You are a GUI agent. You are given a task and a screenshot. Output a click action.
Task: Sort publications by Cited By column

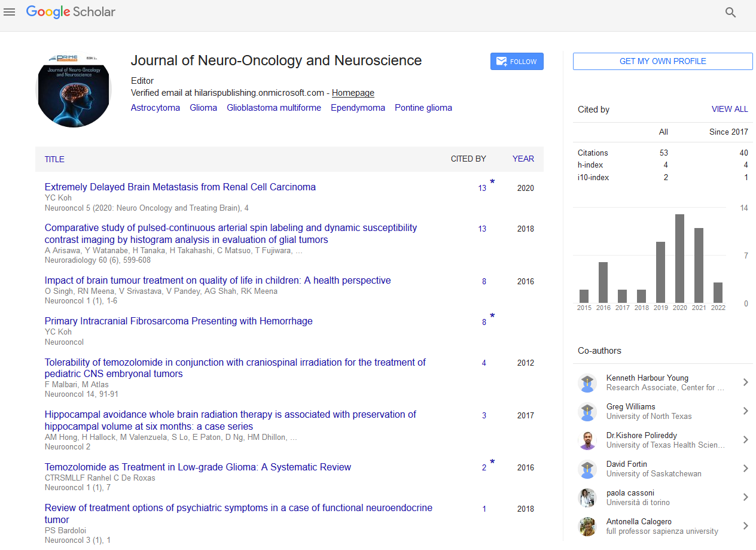tap(468, 159)
